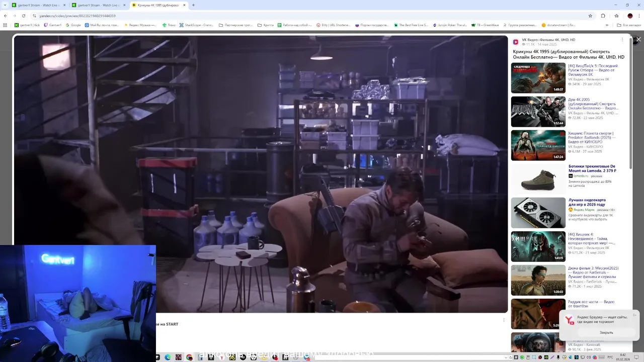Click the VK Видео channel logo
Screen dimensions: 644x362
pyautogui.click(x=516, y=42)
